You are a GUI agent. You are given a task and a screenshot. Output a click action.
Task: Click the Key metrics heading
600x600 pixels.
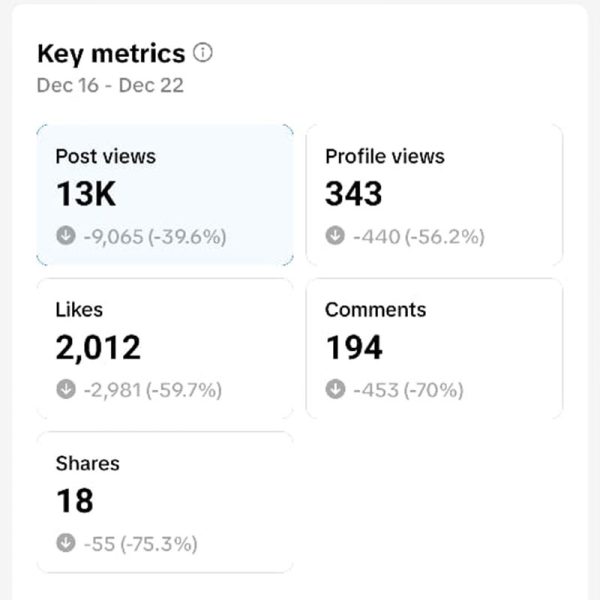pos(111,53)
